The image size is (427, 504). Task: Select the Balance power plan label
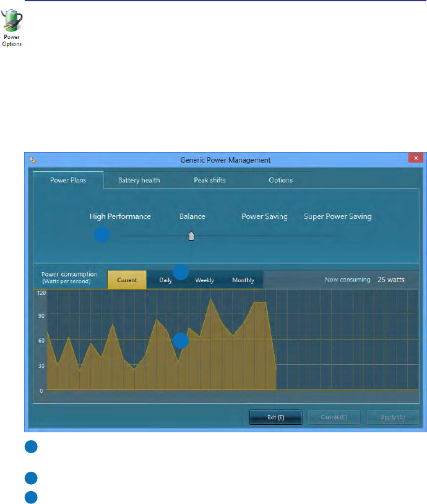click(x=192, y=216)
